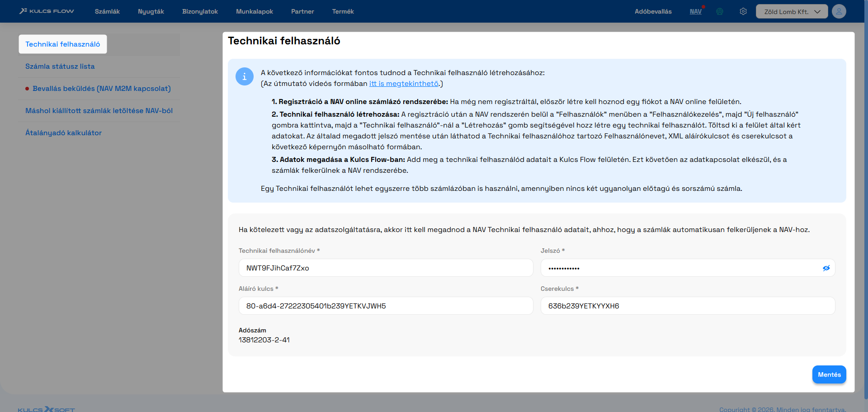
Task: Click the NAV link in top bar
Action: pos(696,11)
